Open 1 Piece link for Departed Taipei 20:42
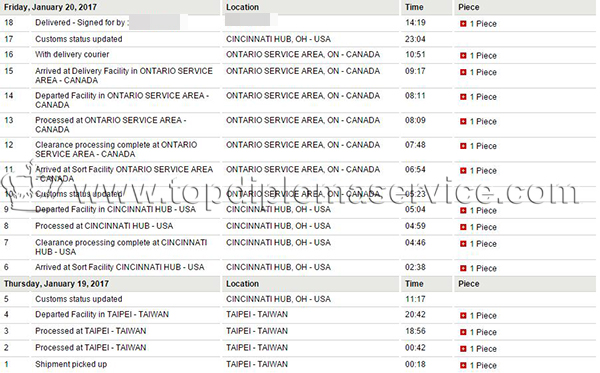This screenshot has width=600, height=373. pyautogui.click(x=483, y=316)
